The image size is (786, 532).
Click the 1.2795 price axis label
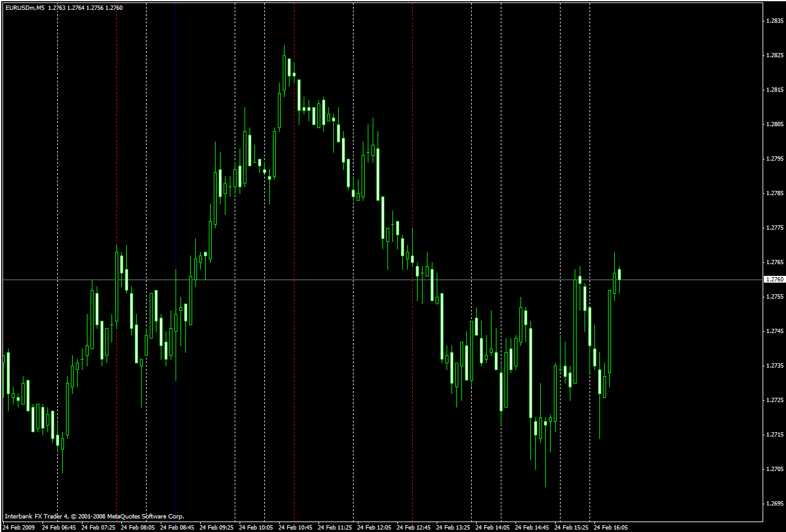click(x=774, y=159)
